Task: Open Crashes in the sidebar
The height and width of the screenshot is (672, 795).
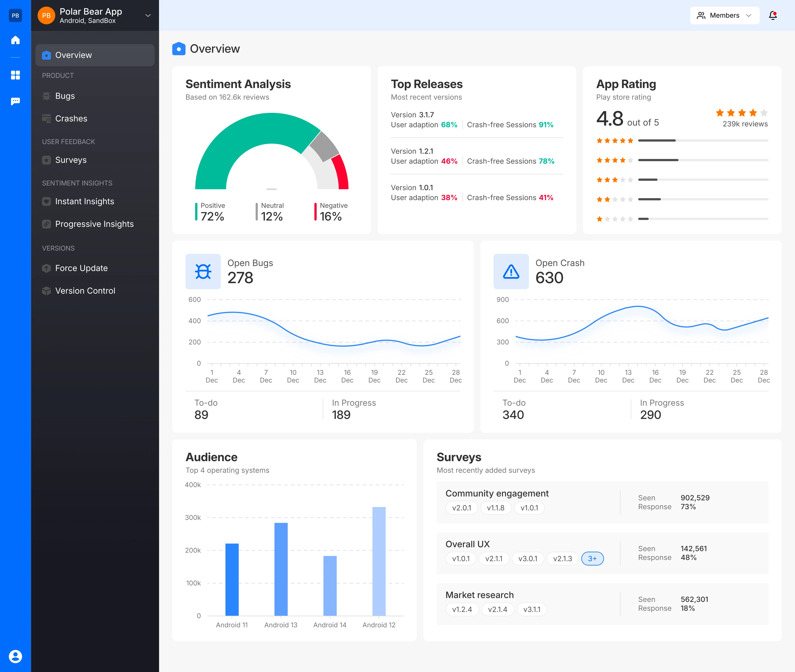Action: [71, 118]
